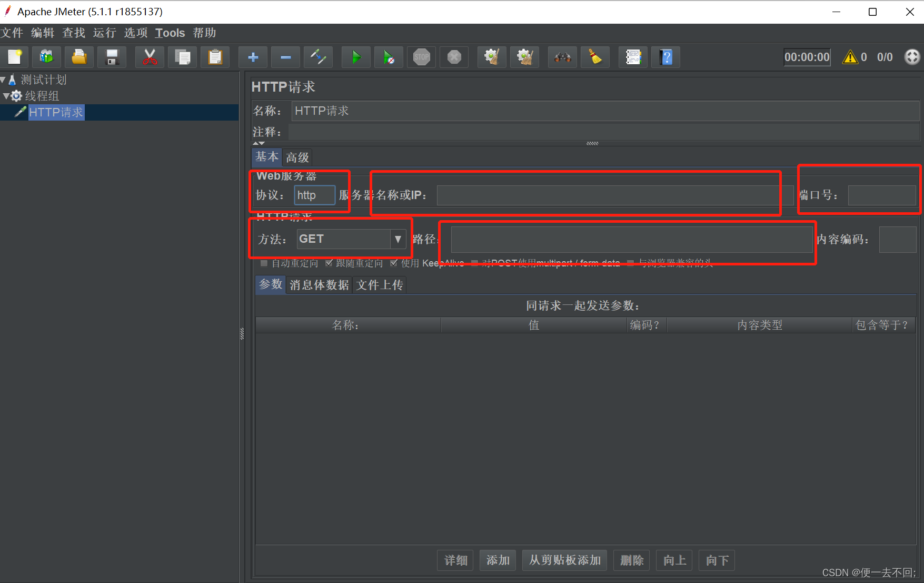Click the Shutdown test icon
Image resolution: width=924 pixels, height=583 pixels.
coord(454,57)
